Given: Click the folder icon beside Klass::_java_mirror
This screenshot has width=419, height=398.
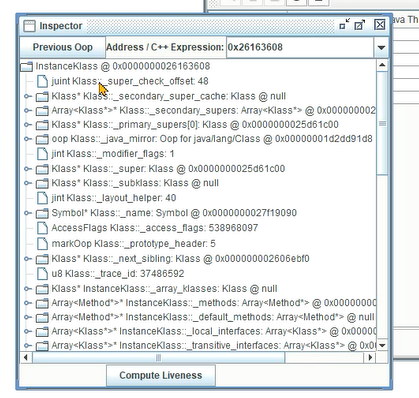Looking at the screenshot, I should tap(42, 139).
